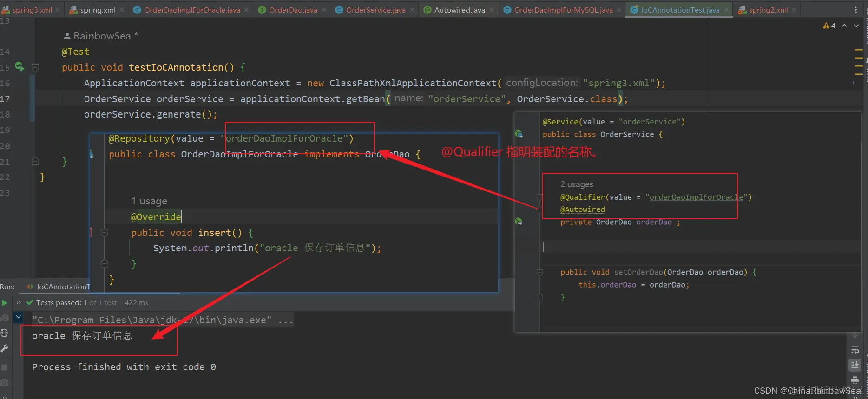
Task: Toggle auto-test rerun icon in Run panel
Action: (x=5, y=333)
